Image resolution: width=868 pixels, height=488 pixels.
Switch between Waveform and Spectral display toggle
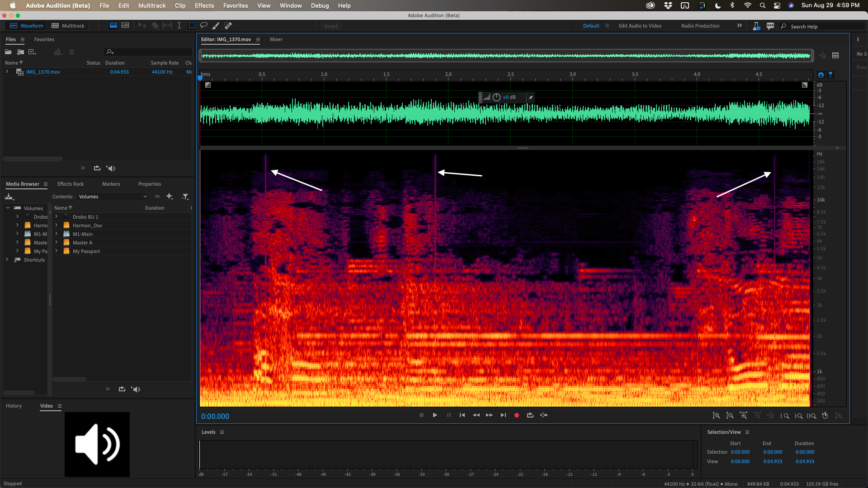[113, 26]
